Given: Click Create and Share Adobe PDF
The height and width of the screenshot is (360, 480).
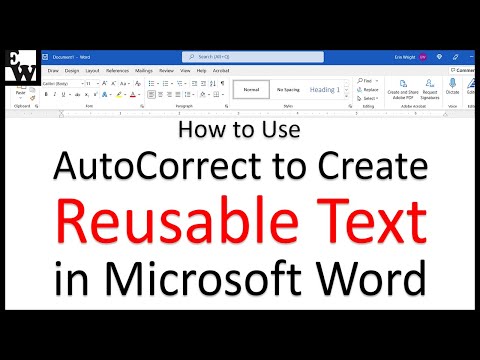Looking at the screenshot, I should coord(403,89).
